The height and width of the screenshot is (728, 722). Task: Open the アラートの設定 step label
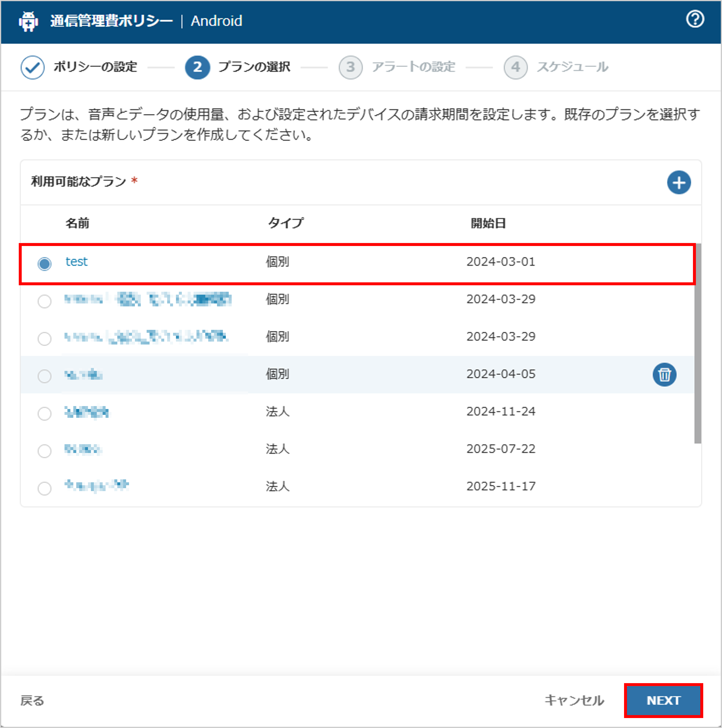pos(413,67)
